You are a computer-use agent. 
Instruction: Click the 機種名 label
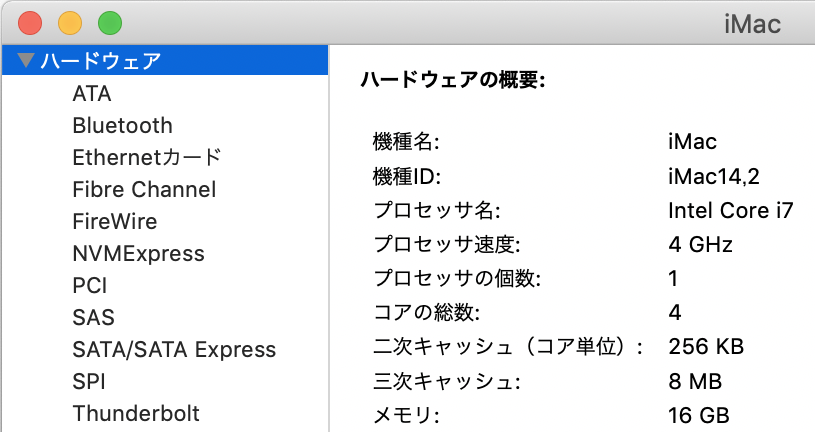coord(406,141)
